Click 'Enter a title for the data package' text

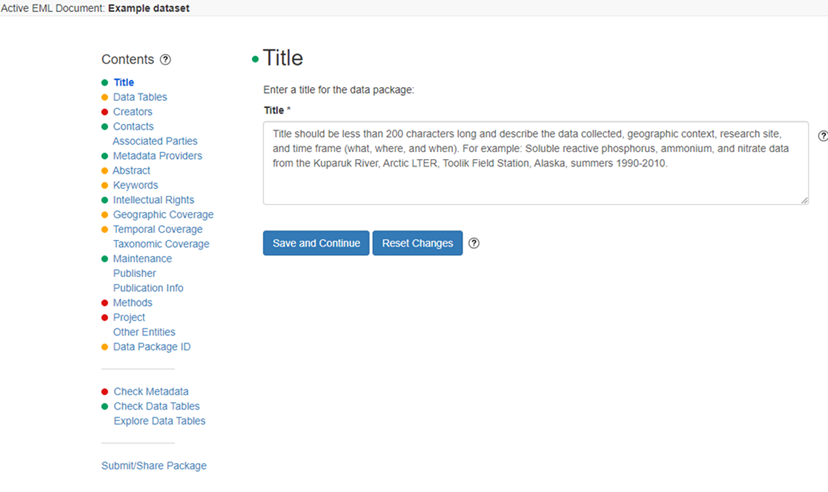pos(338,90)
